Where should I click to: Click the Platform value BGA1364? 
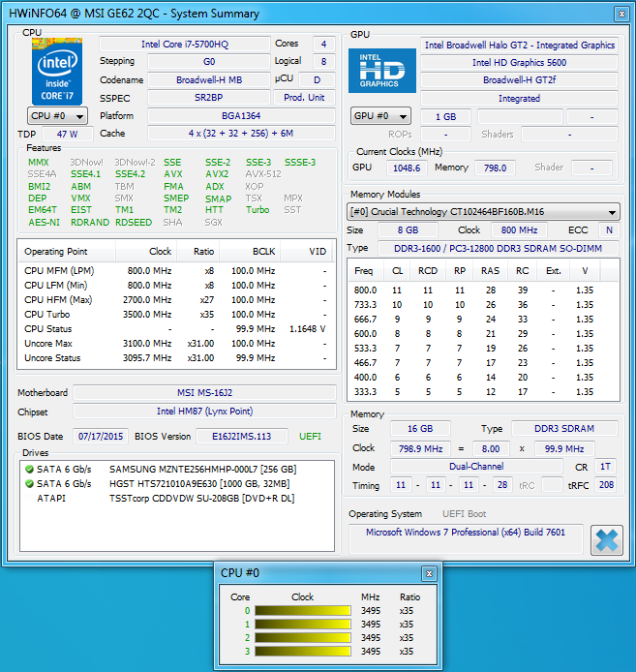click(241, 116)
